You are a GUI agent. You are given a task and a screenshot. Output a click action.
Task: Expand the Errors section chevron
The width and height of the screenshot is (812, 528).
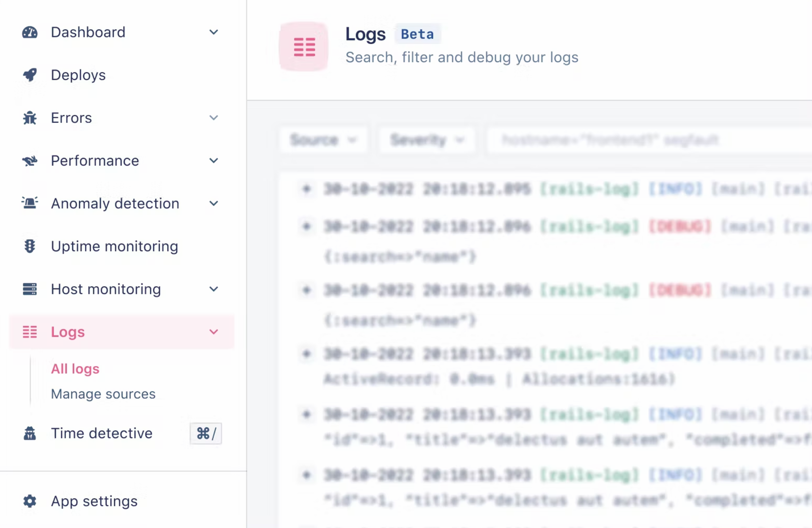[214, 118]
